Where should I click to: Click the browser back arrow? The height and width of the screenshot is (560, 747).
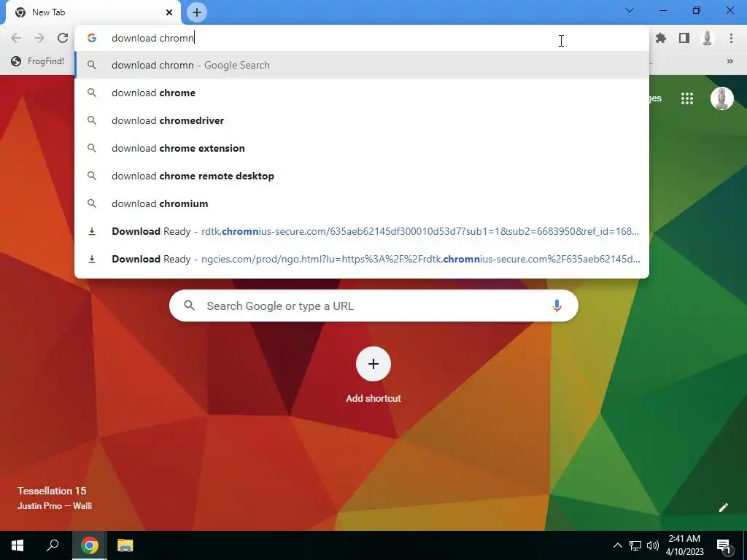(x=16, y=38)
